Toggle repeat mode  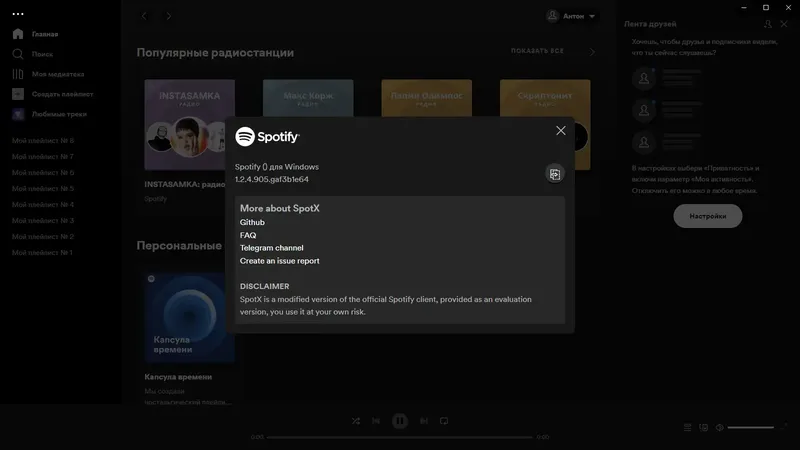(444, 421)
